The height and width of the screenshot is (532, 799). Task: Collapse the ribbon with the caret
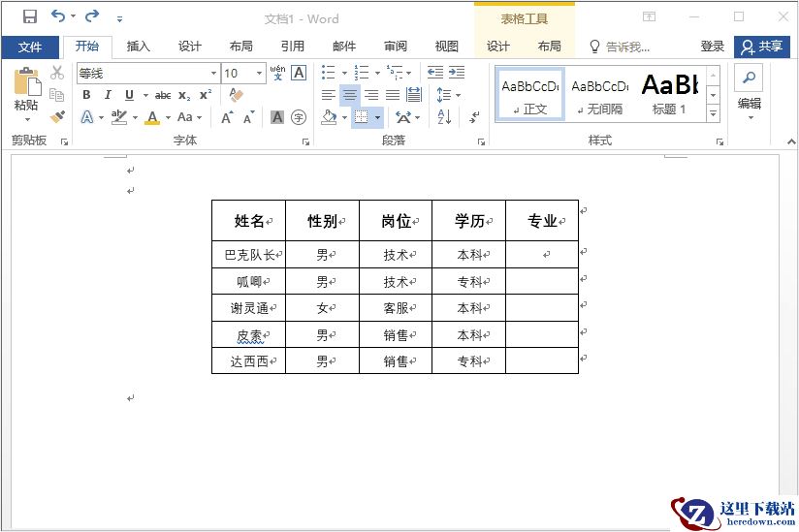pyautogui.click(x=791, y=141)
